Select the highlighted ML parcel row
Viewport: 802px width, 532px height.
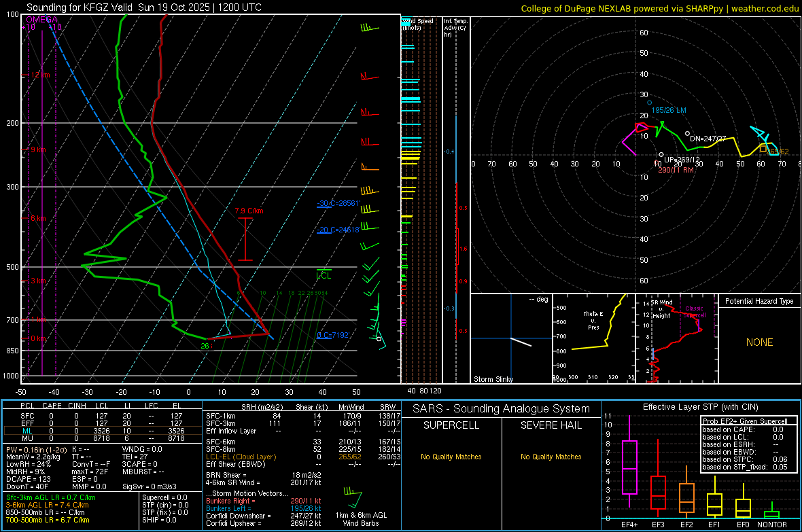click(103, 431)
